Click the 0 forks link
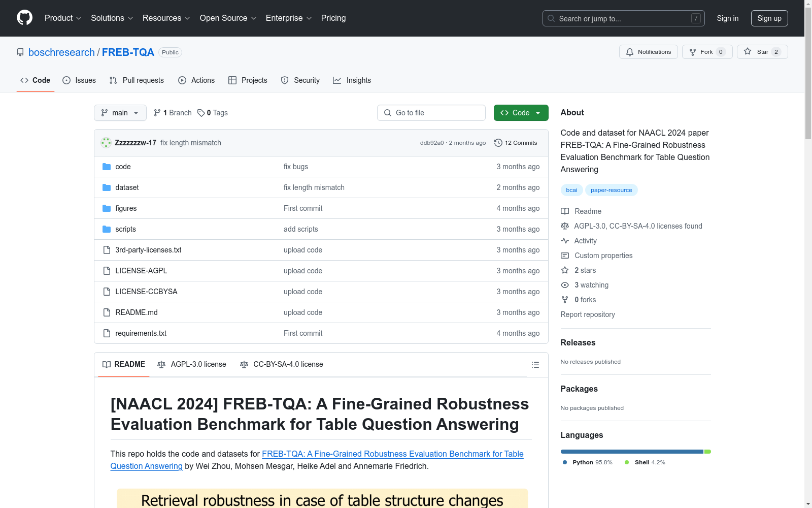The image size is (812, 508). point(585,300)
